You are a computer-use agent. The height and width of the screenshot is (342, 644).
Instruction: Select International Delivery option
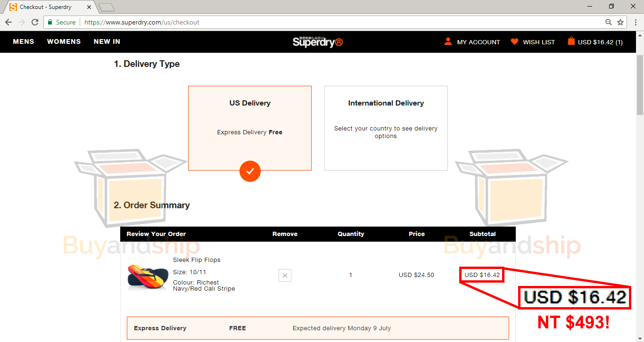[386, 128]
